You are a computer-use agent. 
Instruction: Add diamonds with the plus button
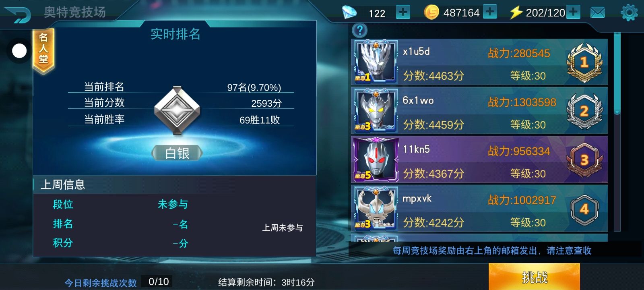coord(402,12)
